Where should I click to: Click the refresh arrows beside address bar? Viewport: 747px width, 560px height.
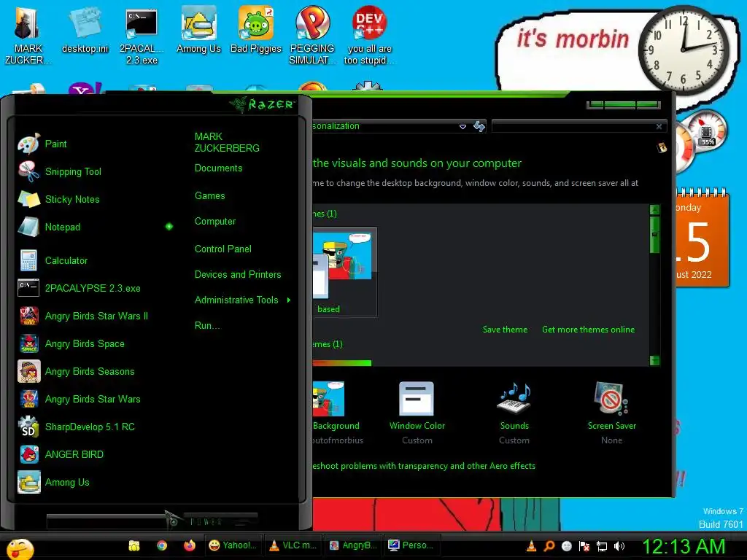479,126
